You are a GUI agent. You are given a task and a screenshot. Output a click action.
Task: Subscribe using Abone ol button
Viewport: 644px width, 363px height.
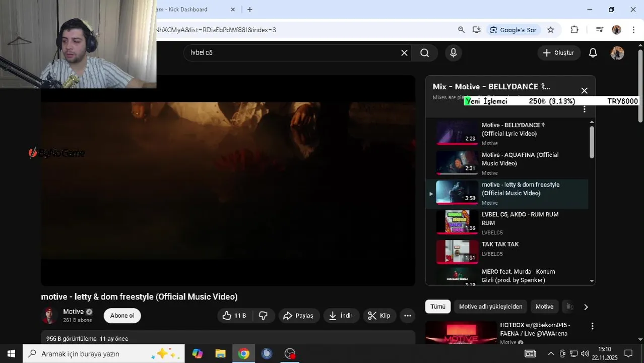click(x=122, y=316)
